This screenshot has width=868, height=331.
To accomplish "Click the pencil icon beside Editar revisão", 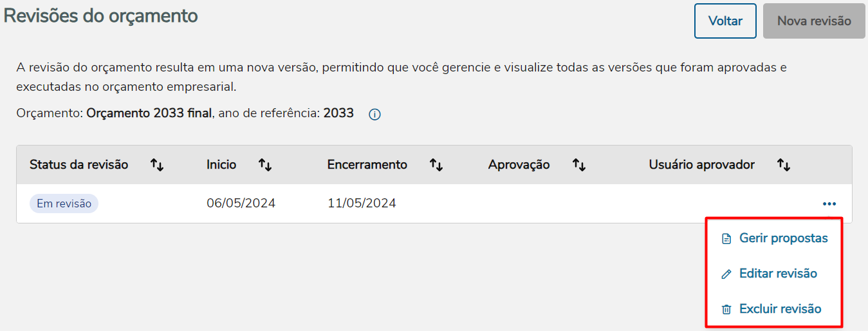I will tap(726, 274).
